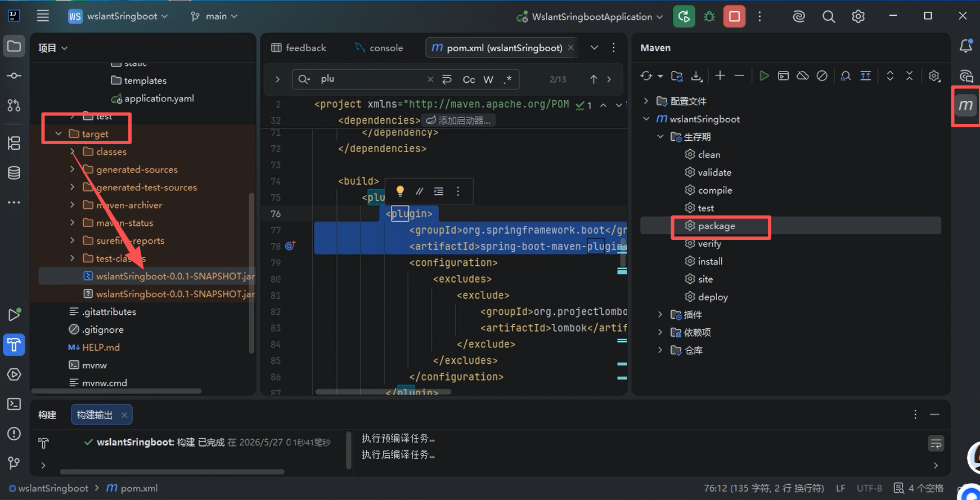Click 添加启动器 inlay hint

click(458, 120)
